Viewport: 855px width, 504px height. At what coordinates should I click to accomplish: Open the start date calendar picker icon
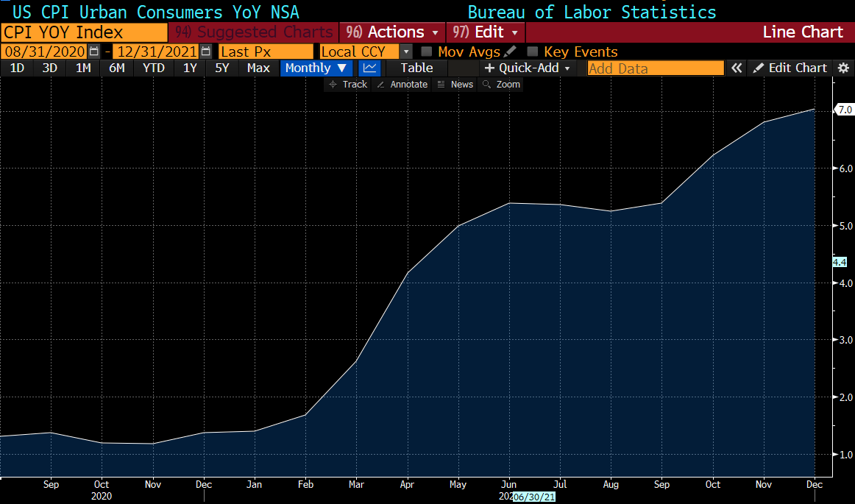[x=93, y=52]
